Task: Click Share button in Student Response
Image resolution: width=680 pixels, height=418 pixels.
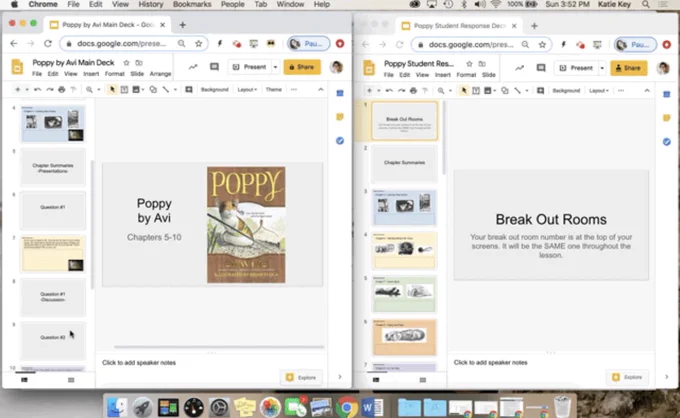Action: 629,68
